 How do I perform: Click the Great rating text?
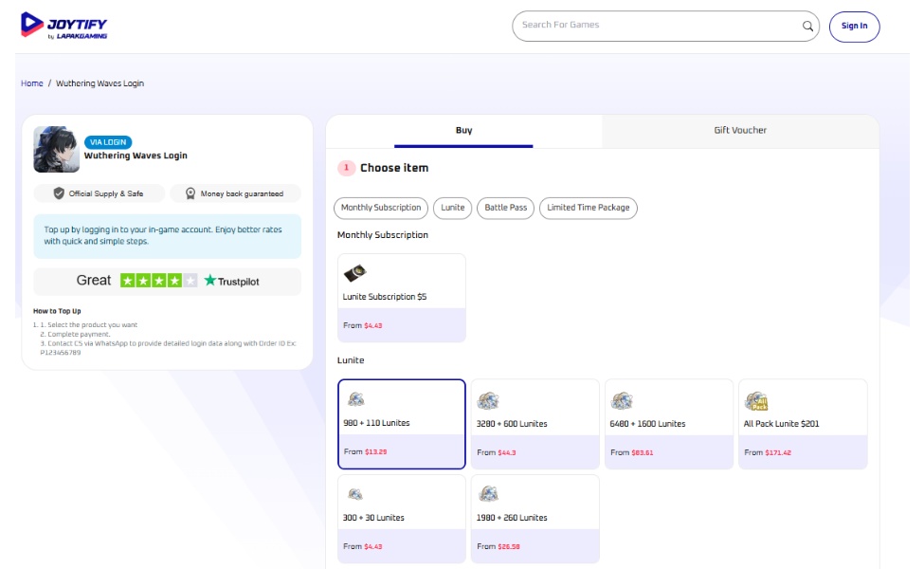click(94, 281)
